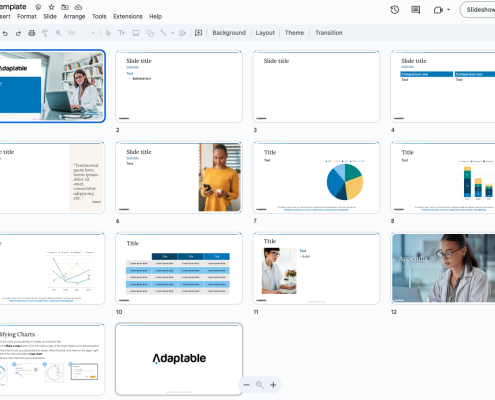The width and height of the screenshot is (495, 400).
Task: Open comment history icon
Action: click(x=415, y=10)
